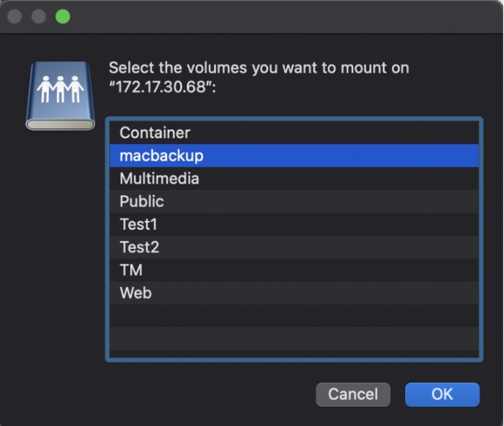Select the Web volume

pyautogui.click(x=136, y=293)
